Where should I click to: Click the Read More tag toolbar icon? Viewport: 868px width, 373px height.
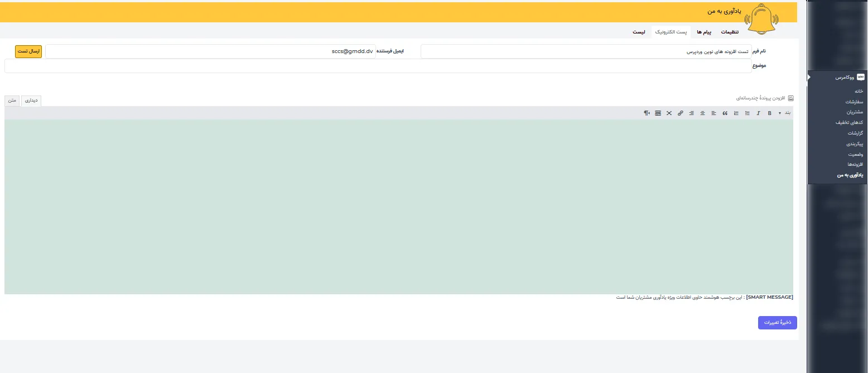[658, 113]
